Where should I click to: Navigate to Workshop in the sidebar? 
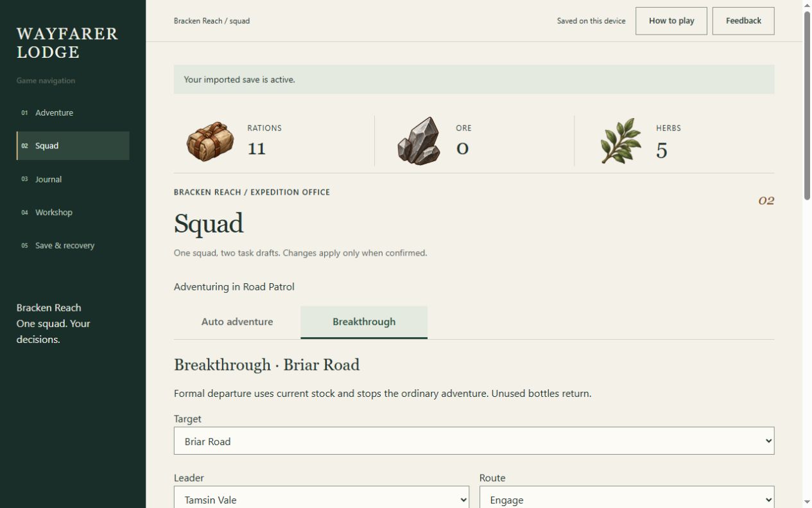click(x=73, y=212)
